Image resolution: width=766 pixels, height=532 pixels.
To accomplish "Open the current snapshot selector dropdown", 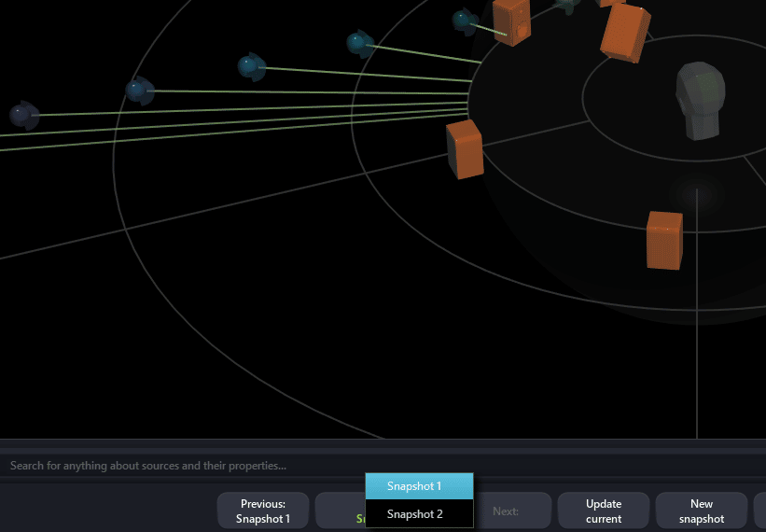I will (x=340, y=511).
